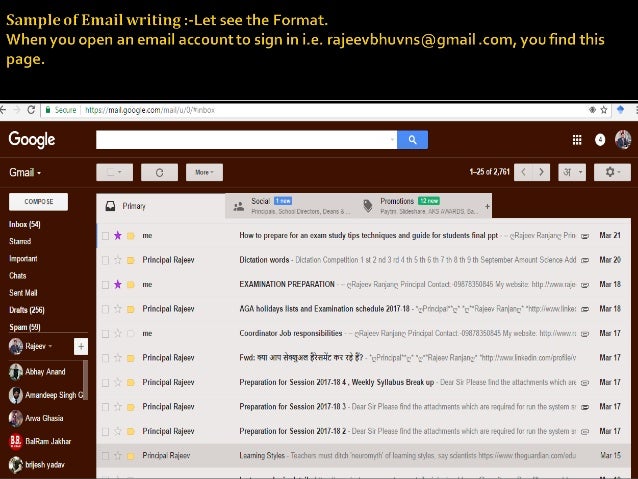Viewport: 638px width, 479px height.
Task: Click attachment icon on Dictation words email
Action: point(585,260)
